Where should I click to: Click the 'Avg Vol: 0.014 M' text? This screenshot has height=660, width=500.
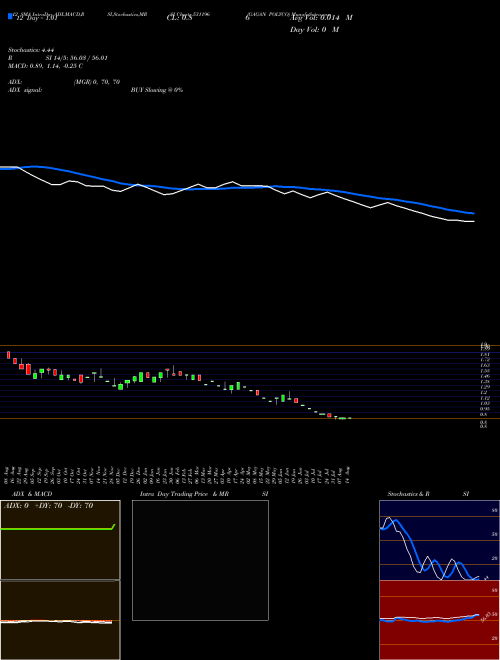click(321, 18)
